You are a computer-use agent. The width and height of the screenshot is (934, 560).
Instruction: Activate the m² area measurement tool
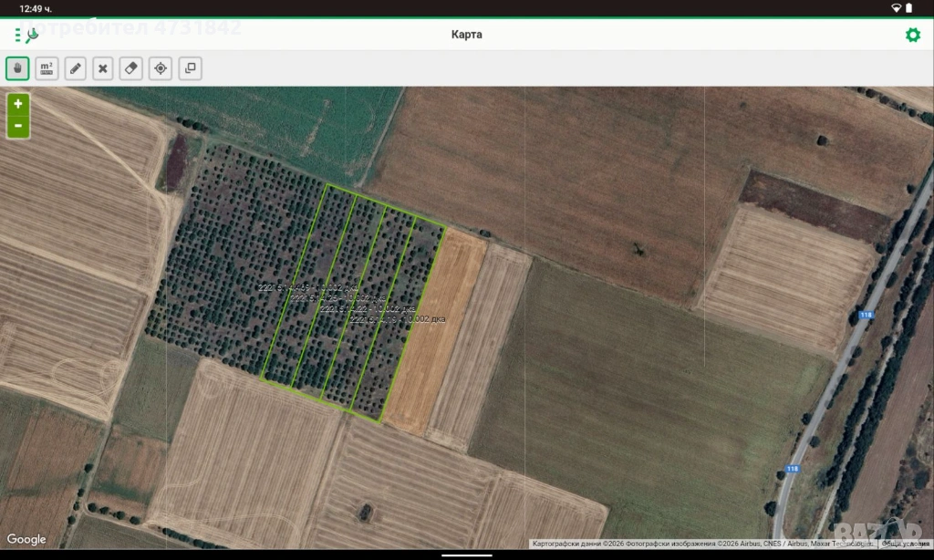tap(47, 68)
